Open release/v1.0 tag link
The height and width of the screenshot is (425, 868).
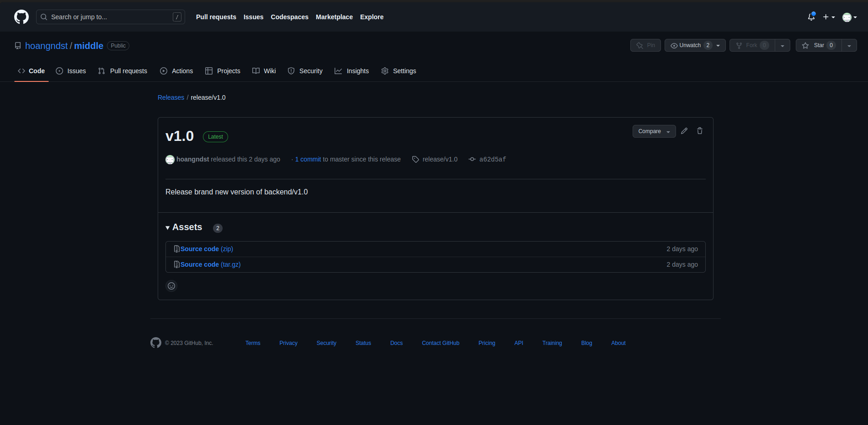point(435,159)
